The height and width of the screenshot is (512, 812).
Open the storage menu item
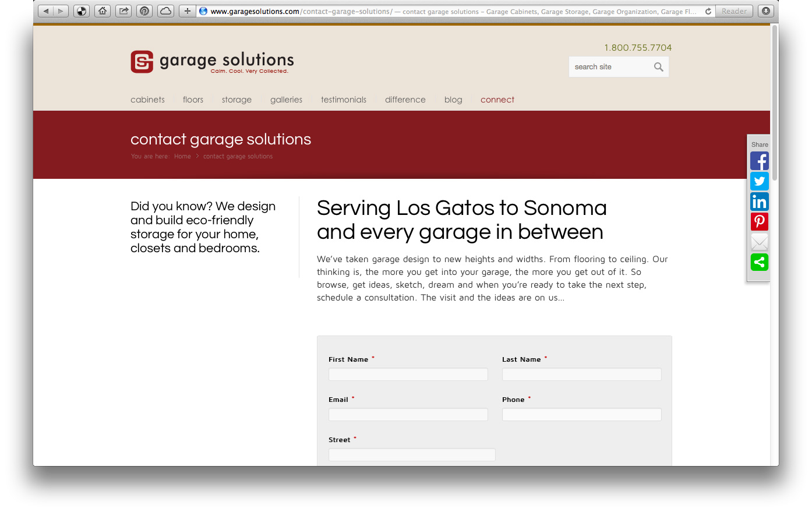tap(236, 100)
